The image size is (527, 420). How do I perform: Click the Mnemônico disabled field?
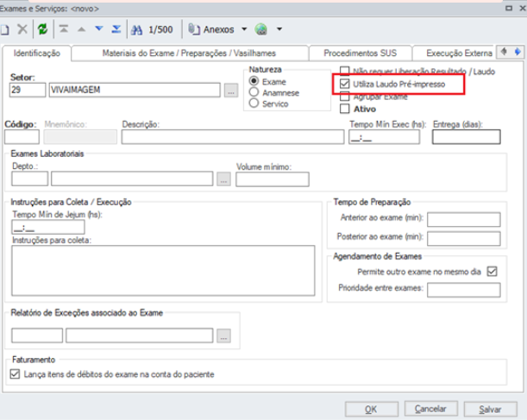pos(80,137)
